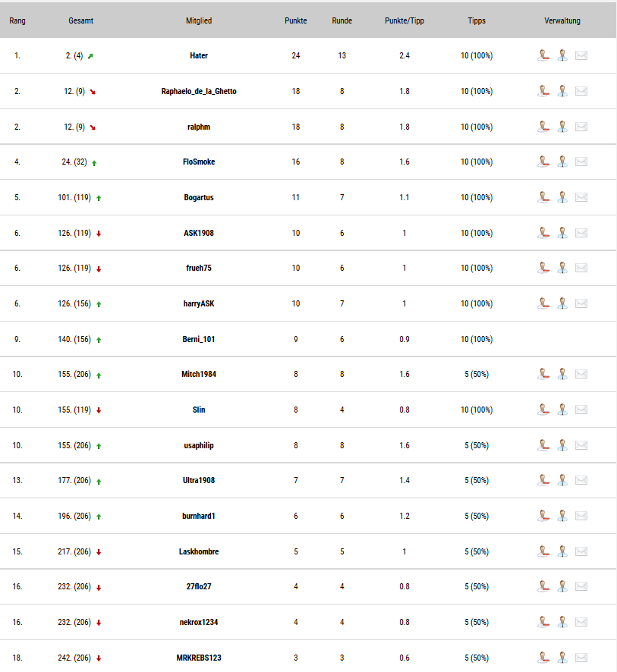Click the envelope icon for Raphaelo_de_la_Ghetto
This screenshot has width=617, height=672.
(x=581, y=91)
